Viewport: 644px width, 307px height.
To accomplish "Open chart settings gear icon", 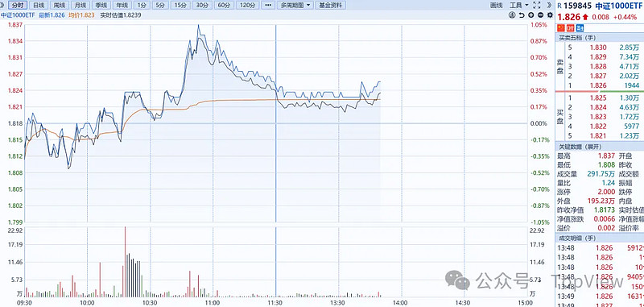I will point(550,15).
